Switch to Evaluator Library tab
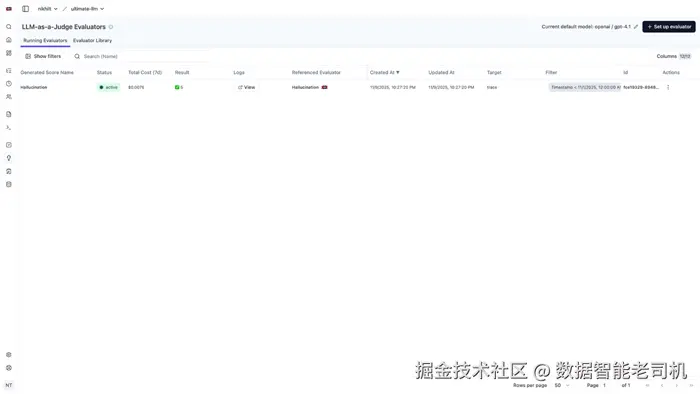This screenshot has width=700, height=394. click(x=92, y=41)
